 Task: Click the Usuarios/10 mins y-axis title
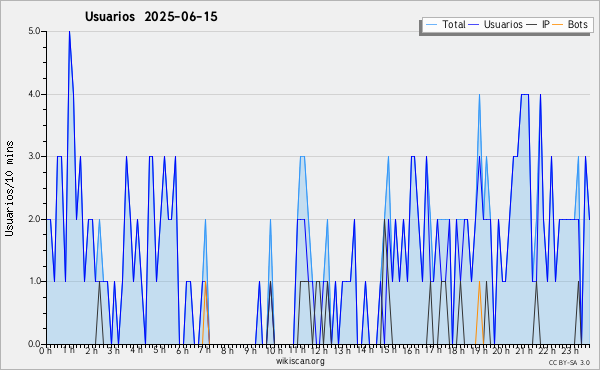(9, 188)
